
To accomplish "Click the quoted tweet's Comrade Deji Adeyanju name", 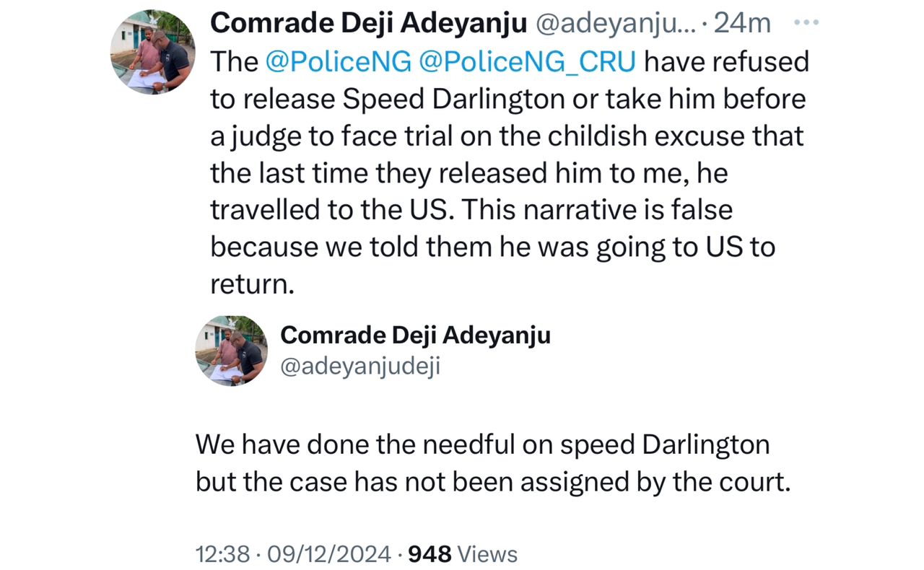I will [x=415, y=335].
